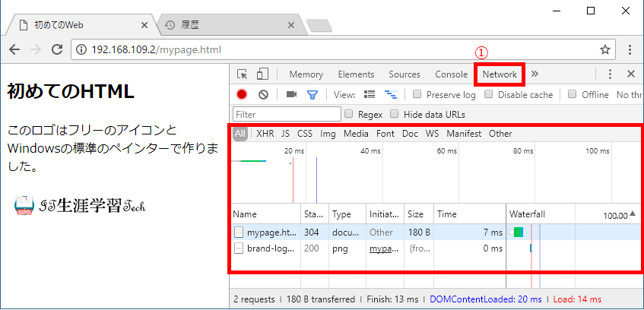Screen dimensions: 644x310
Task: Sort by the Size column header
Action: click(419, 214)
